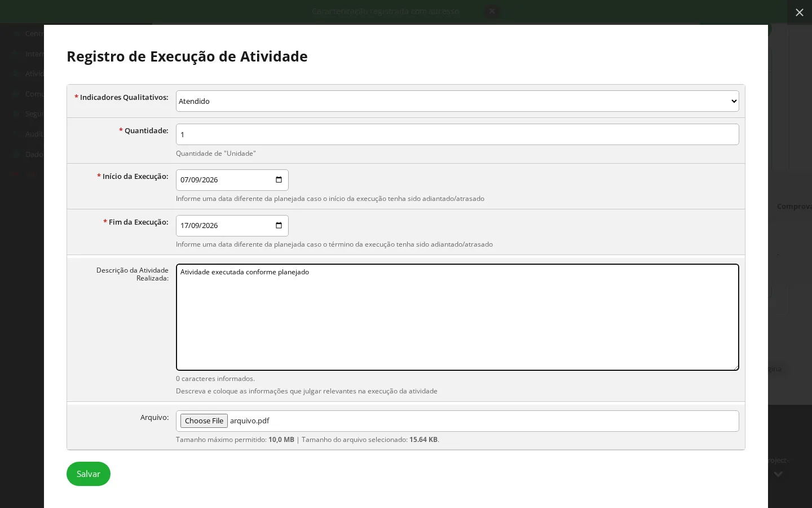This screenshot has height=508, width=812.
Task: Click the '0 caracteres informados.' text
Action: point(215,379)
